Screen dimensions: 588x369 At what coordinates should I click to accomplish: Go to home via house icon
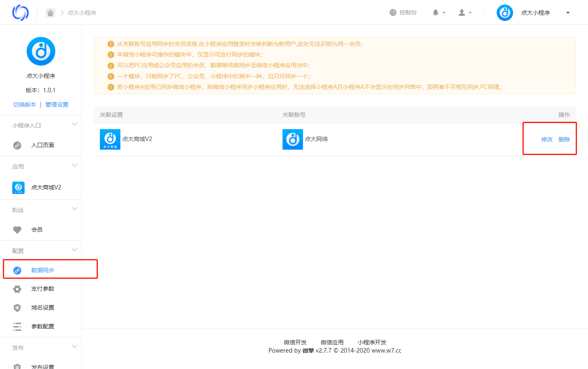(50, 13)
